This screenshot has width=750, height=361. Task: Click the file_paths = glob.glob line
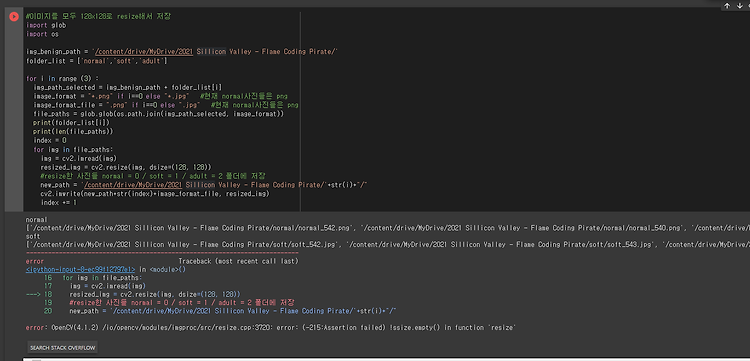click(158, 114)
